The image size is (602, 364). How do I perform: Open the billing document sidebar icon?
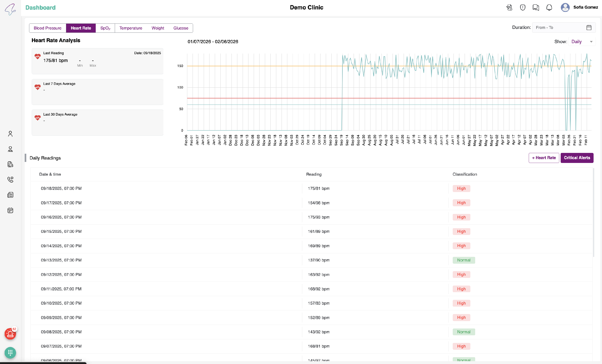coord(10,164)
